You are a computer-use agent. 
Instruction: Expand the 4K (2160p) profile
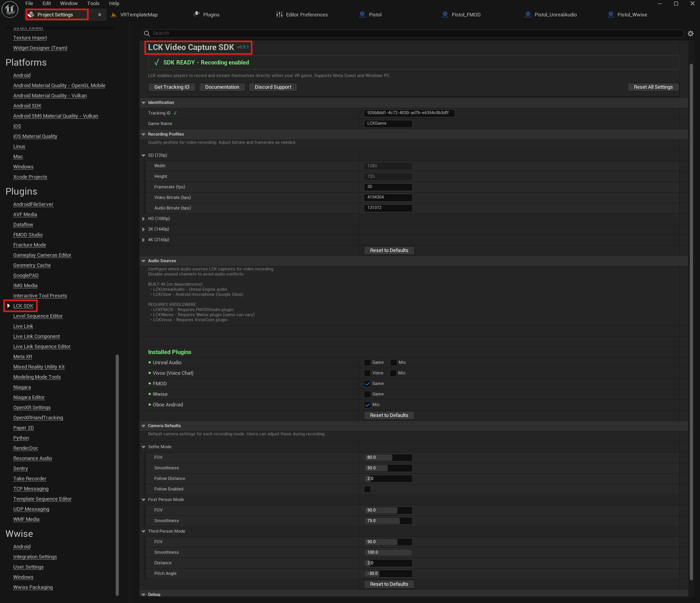[x=143, y=240]
